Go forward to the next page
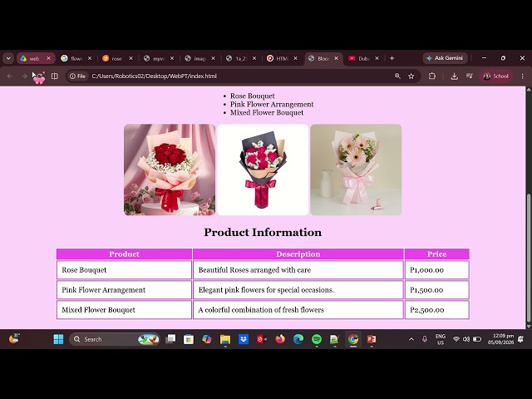 click(24, 76)
